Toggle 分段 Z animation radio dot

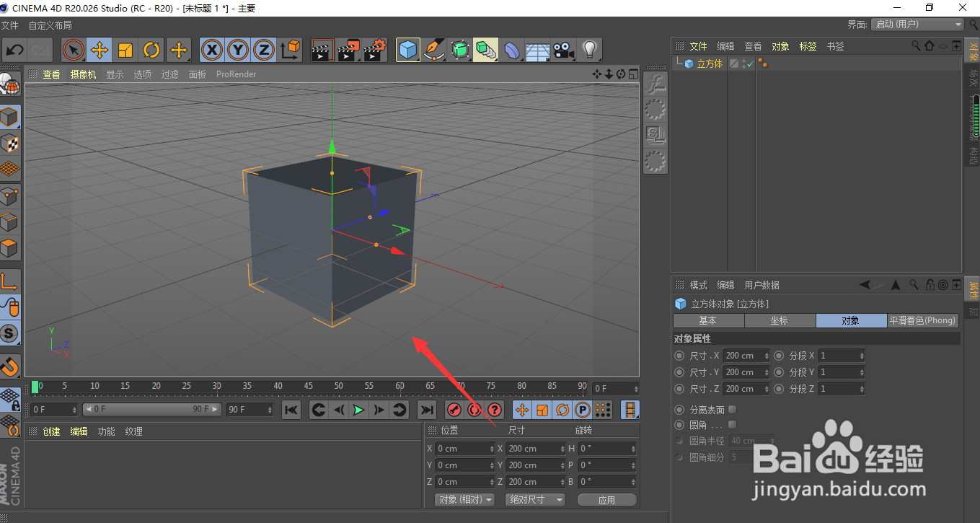779,389
